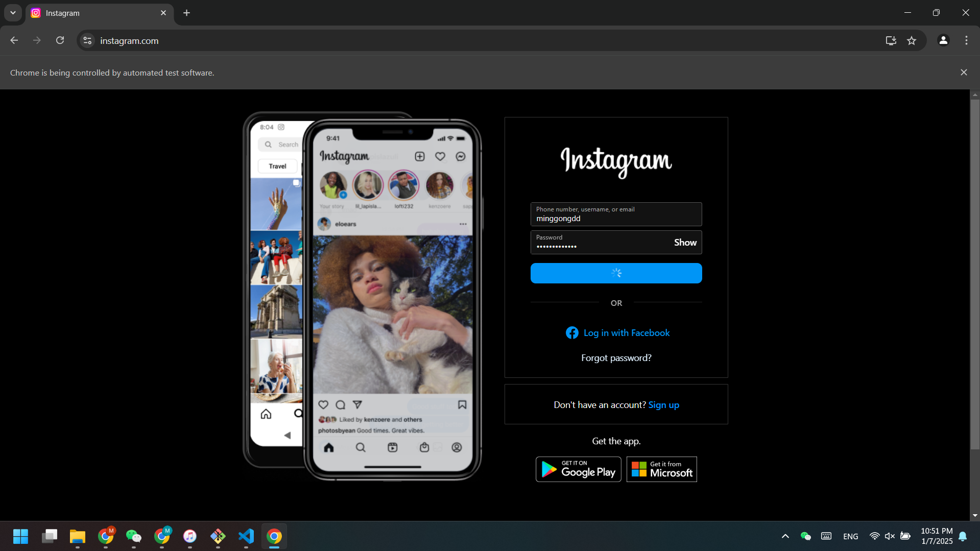Screen dimensions: 980x551
Task: Click the page vertical scrollbar
Action: click(975, 275)
